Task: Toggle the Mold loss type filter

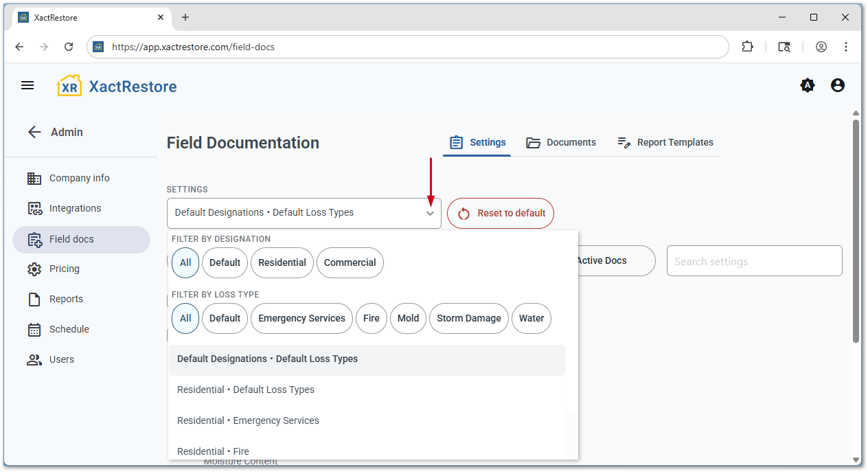Action: 408,318
